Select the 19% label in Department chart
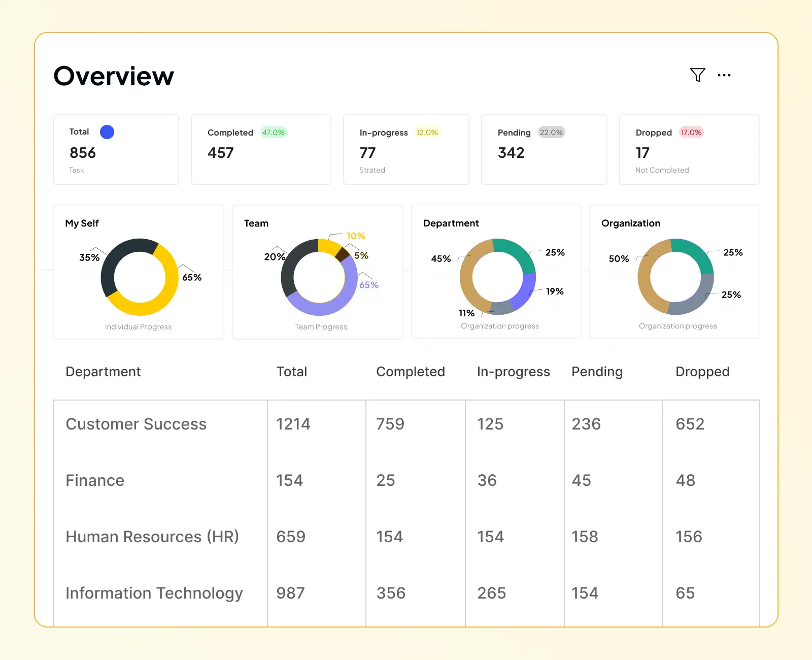Viewport: 812px width, 660px height. pyautogui.click(x=555, y=291)
